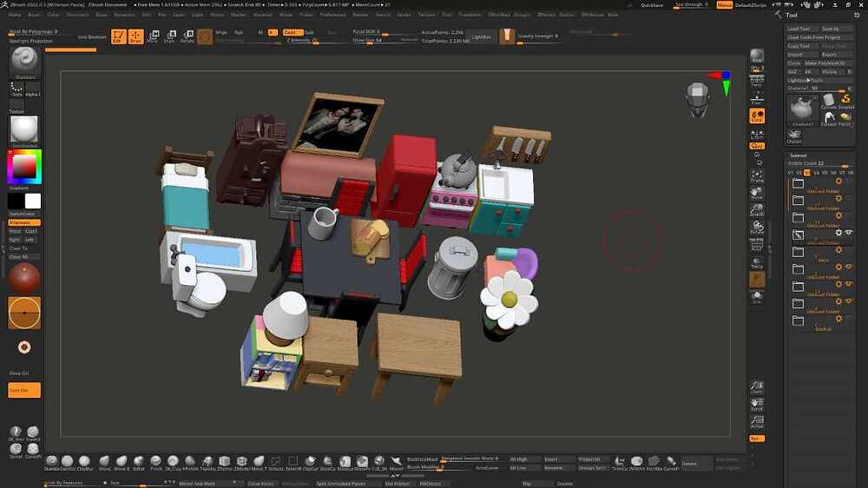Click the main color picker square
The width and height of the screenshot is (868, 488).
click(x=24, y=168)
